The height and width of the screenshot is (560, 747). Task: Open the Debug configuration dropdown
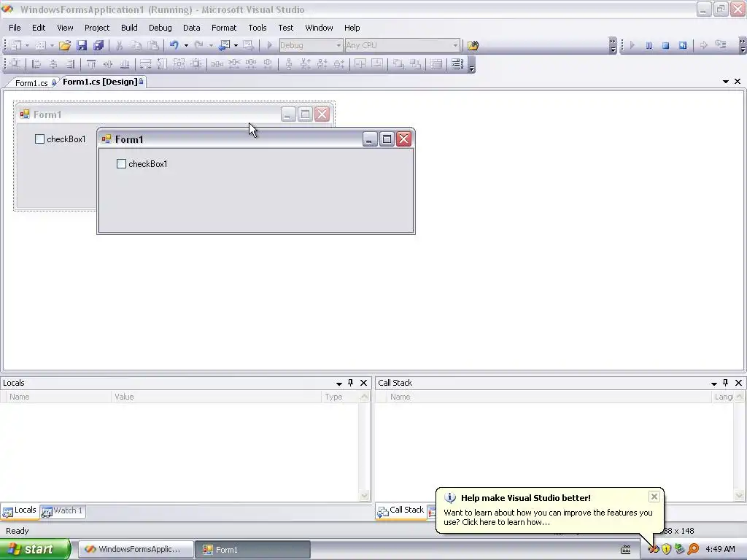(338, 45)
